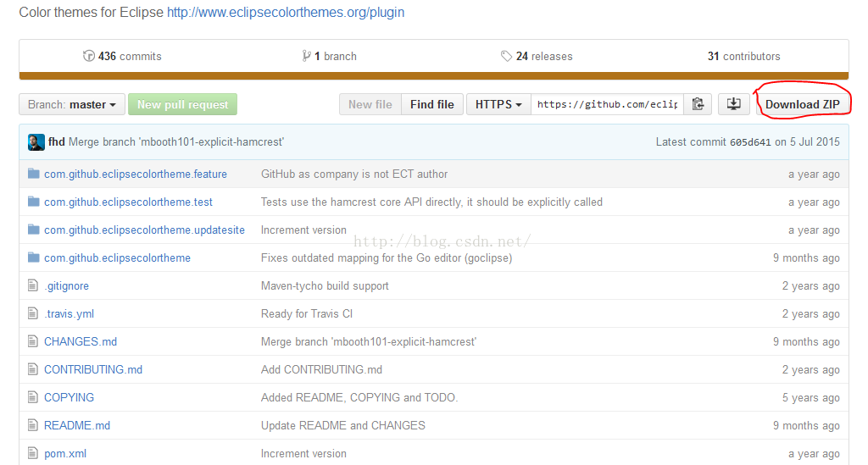Click '5 years ago' in the COPYING row
The width and height of the screenshot is (868, 465).
[x=811, y=397]
